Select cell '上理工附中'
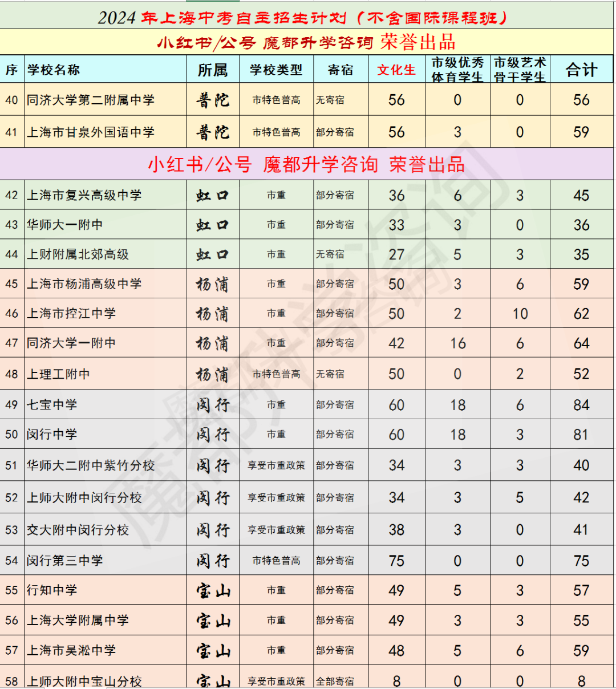This screenshot has height=689, width=616. [x=106, y=374]
